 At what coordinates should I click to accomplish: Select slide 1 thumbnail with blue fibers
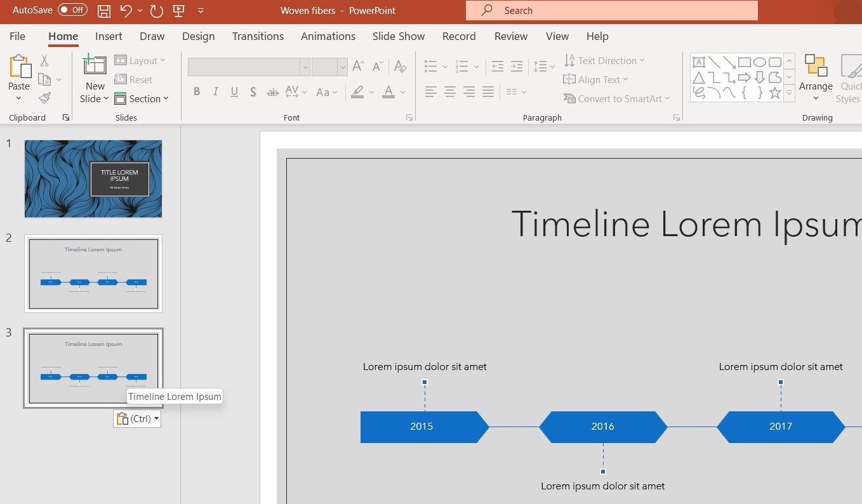tap(93, 179)
